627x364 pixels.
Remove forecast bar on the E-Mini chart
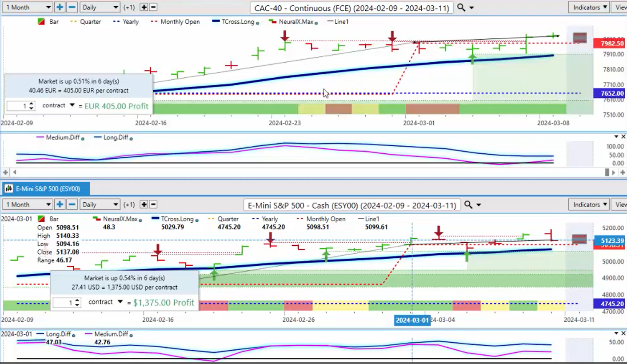pos(153,204)
